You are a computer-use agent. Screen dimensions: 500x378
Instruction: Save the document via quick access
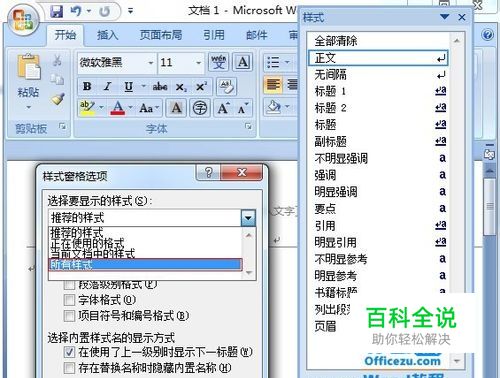(57, 11)
